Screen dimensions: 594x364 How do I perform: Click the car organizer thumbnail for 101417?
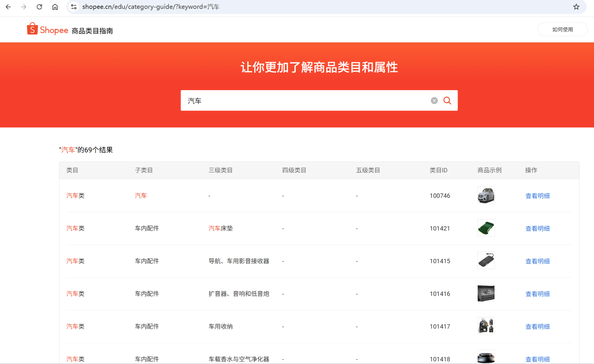click(486, 326)
